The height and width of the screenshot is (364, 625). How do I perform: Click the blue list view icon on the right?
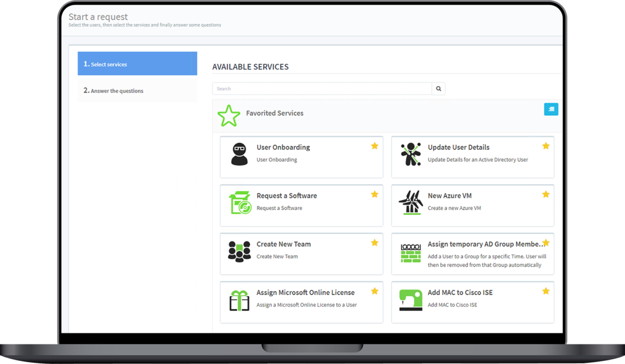[551, 109]
